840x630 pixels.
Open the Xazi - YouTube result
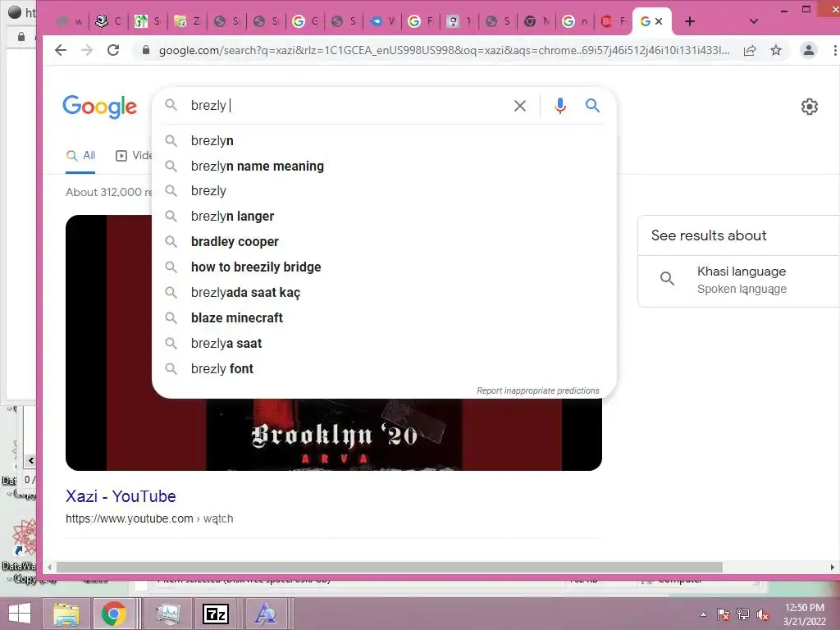121,496
